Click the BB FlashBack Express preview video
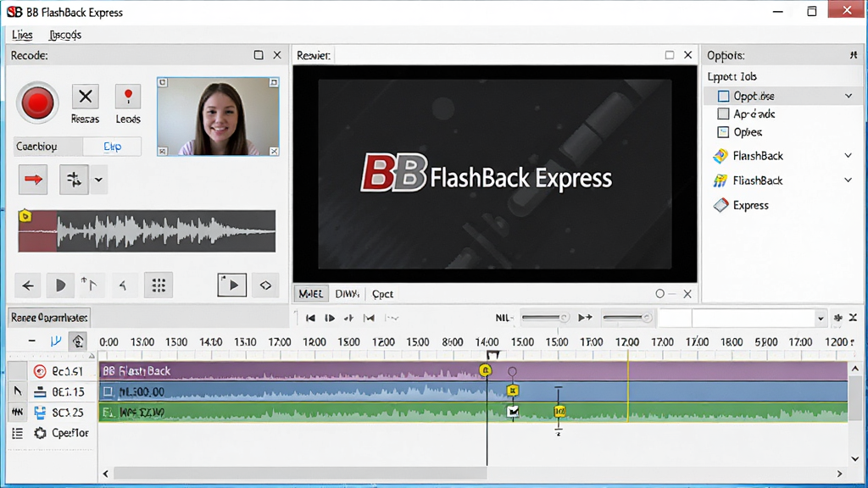 coord(495,175)
